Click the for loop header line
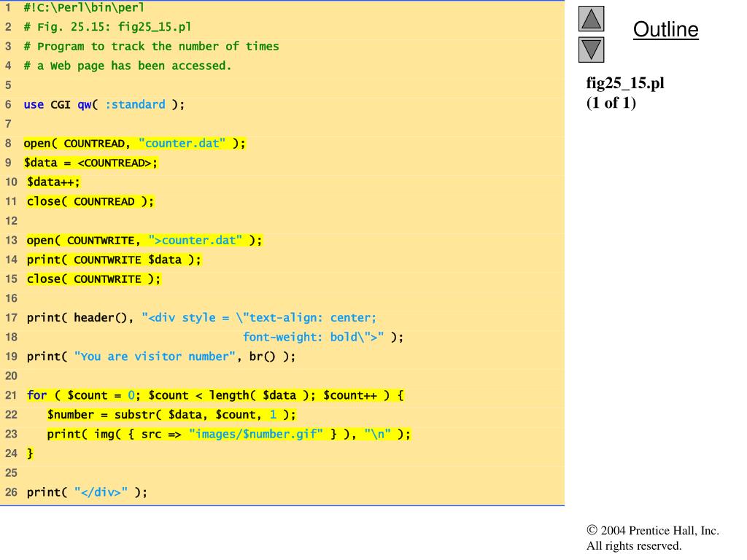Screen dimensions: 747x560 215,395
